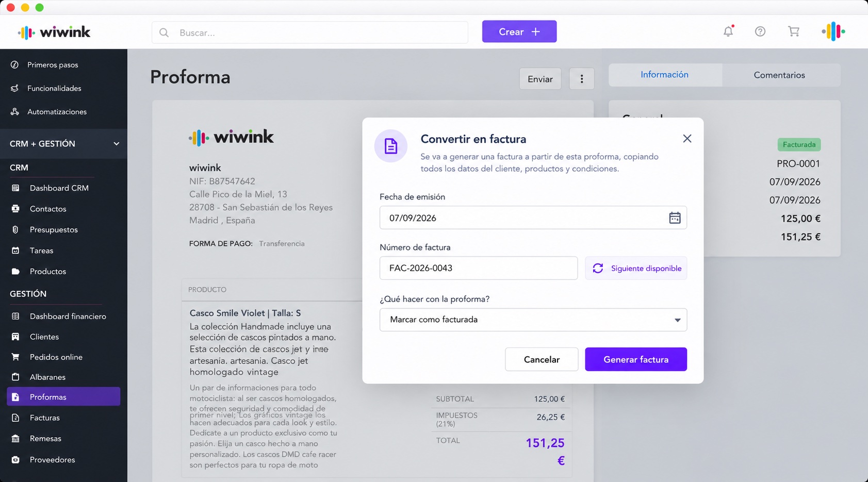Click the Tareas calendar icon
This screenshot has height=482, width=868.
click(x=15, y=251)
